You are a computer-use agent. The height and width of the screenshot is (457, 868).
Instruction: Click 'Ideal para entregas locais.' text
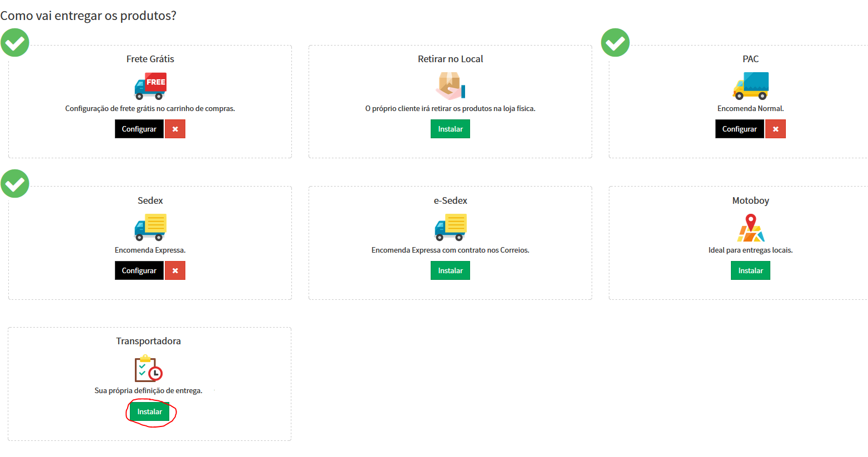751,250
